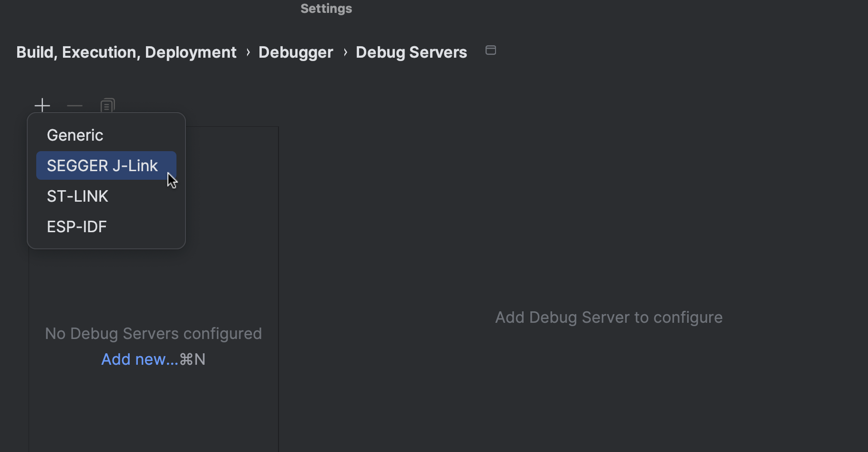Click the Settings title at the top
868x452 pixels.
(x=326, y=8)
